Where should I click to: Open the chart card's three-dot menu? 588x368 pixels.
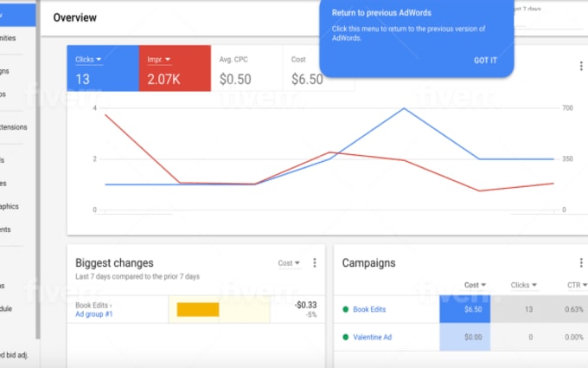pos(581,66)
